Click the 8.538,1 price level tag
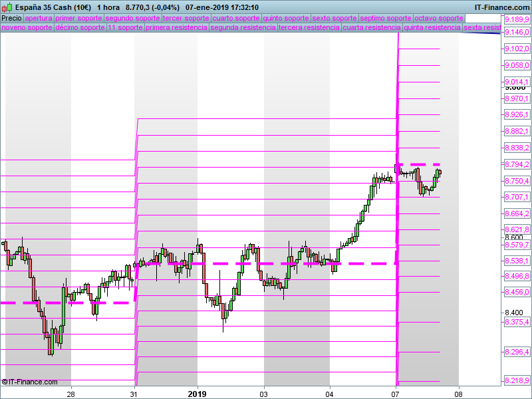This screenshot has height=399, width=532. pyautogui.click(x=517, y=261)
